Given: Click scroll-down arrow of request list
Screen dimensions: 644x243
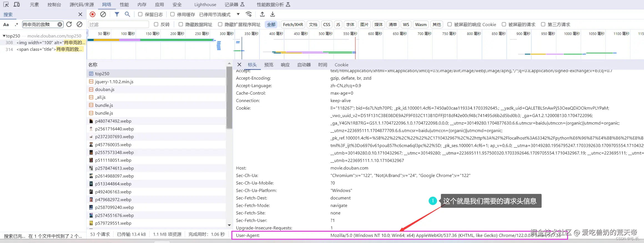Looking at the screenshot, I should pos(229,225).
